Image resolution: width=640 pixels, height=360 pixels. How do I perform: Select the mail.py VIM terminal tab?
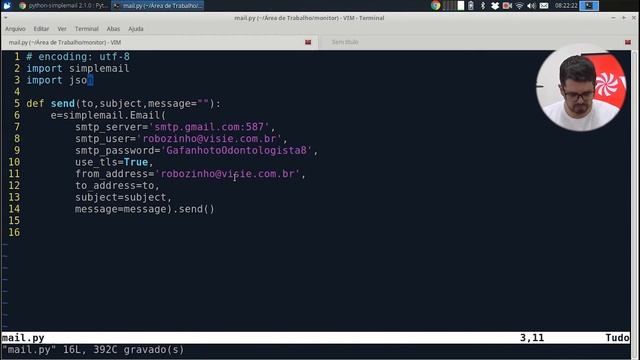tap(159, 42)
